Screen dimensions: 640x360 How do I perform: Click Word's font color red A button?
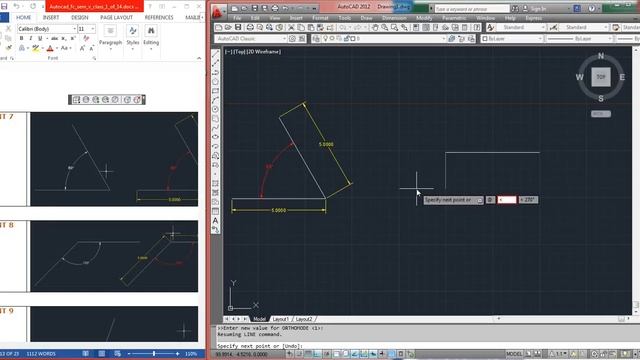coord(50,48)
